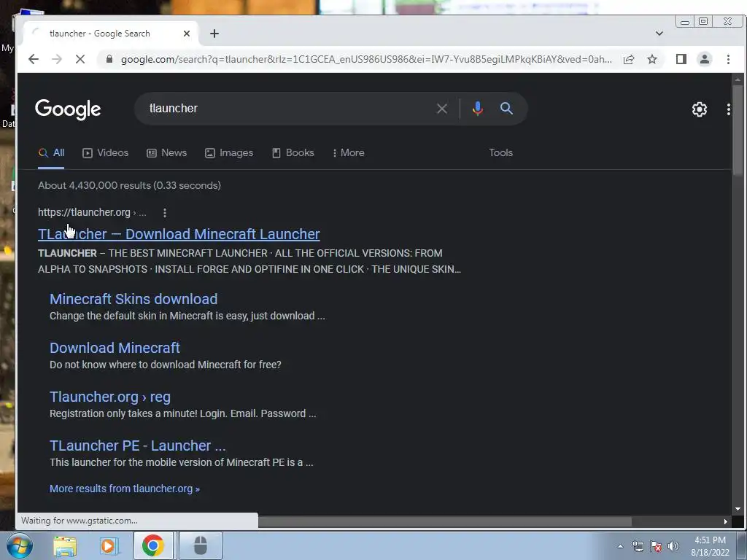Open the search Tools options
Screen dimensions: 747x560
tap(500, 153)
